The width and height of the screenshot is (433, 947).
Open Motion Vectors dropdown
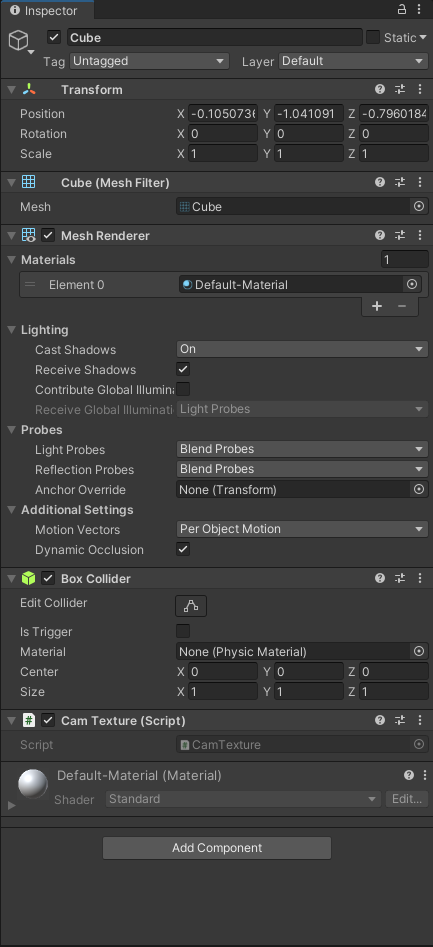pyautogui.click(x=302, y=529)
